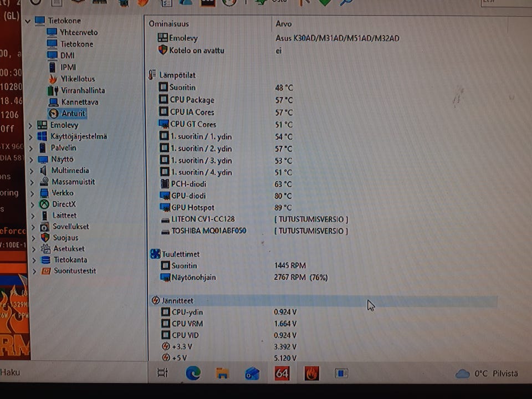
Task: Click the Kannettava laptop icon
Action: [x=53, y=102]
